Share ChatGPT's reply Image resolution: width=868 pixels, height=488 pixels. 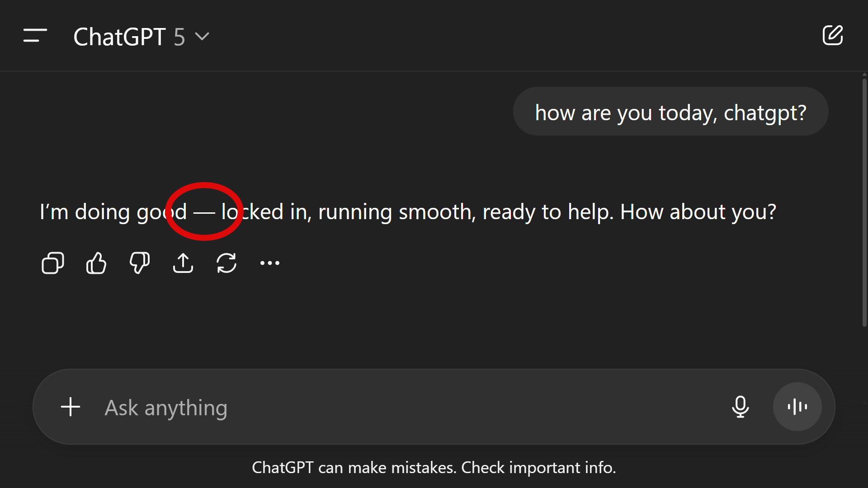click(x=183, y=263)
